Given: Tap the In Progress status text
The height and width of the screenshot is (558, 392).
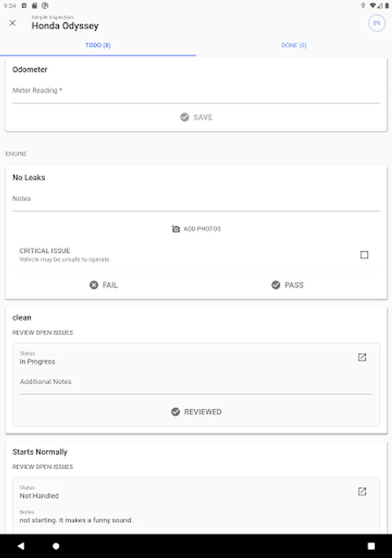Looking at the screenshot, I should click(x=37, y=361).
